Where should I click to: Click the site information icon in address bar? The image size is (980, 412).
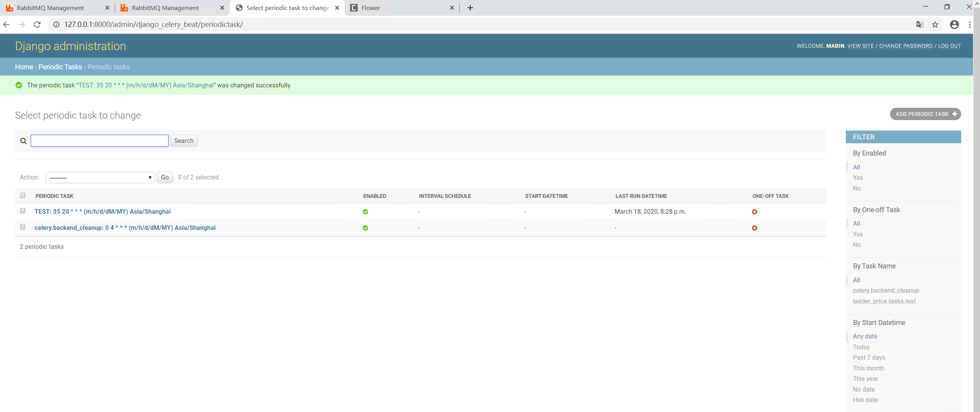pyautogui.click(x=56, y=25)
